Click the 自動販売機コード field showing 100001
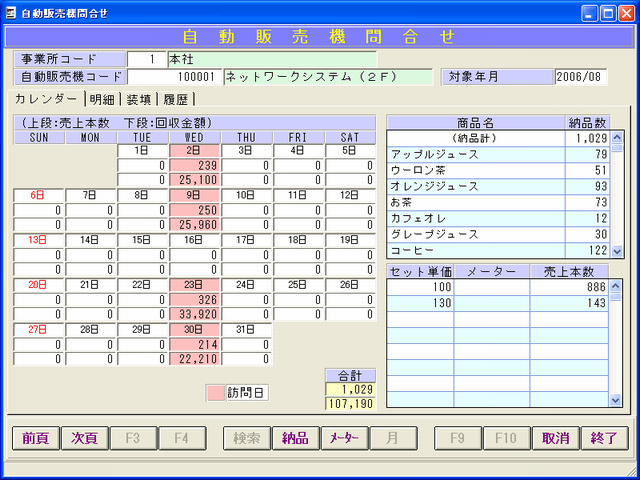The height and width of the screenshot is (480, 640). 174,77
